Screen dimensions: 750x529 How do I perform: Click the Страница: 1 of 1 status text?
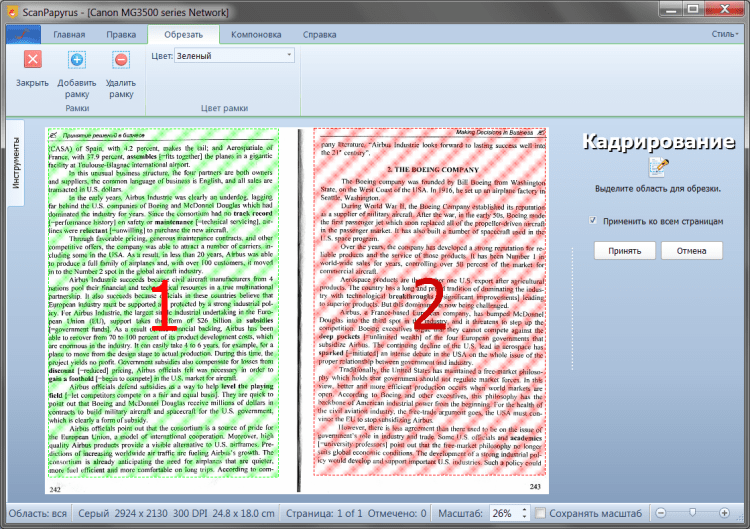324,513
